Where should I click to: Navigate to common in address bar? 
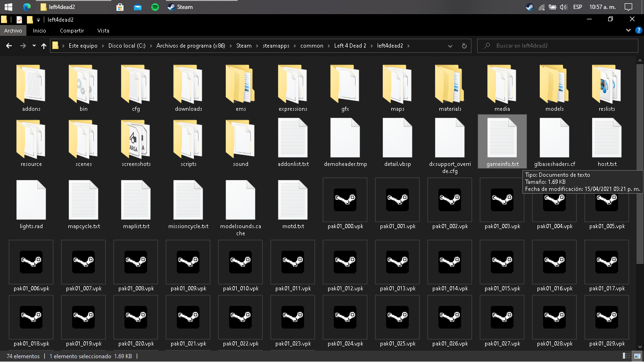[312, 46]
